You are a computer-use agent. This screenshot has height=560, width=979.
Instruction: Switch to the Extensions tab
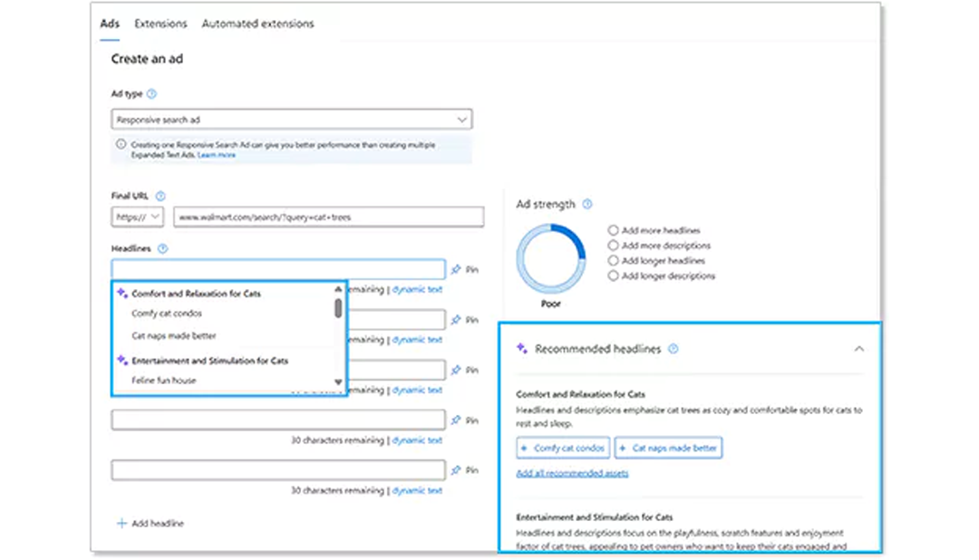(160, 24)
